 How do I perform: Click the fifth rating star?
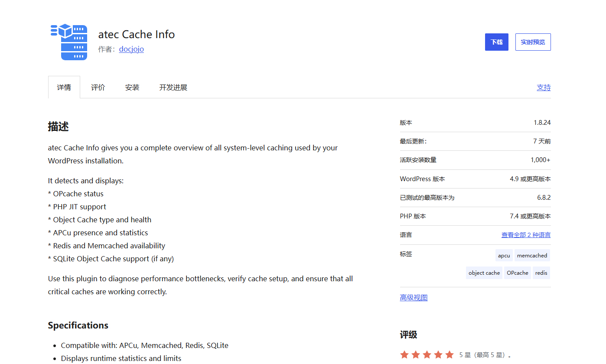pyautogui.click(x=450, y=355)
